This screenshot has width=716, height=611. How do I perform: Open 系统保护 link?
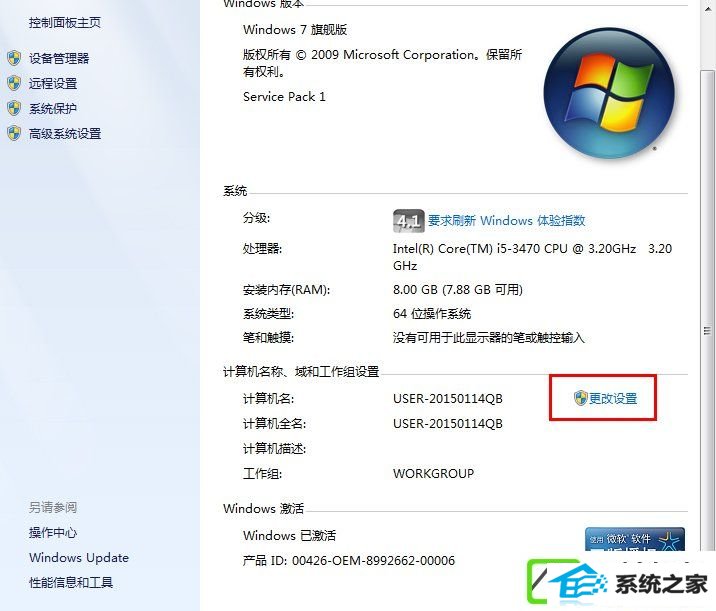point(53,109)
